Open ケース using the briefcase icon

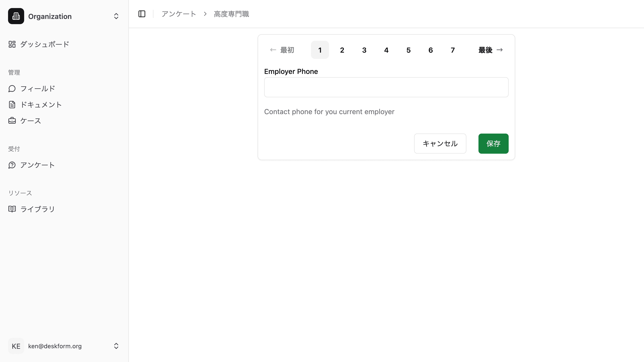click(x=12, y=120)
